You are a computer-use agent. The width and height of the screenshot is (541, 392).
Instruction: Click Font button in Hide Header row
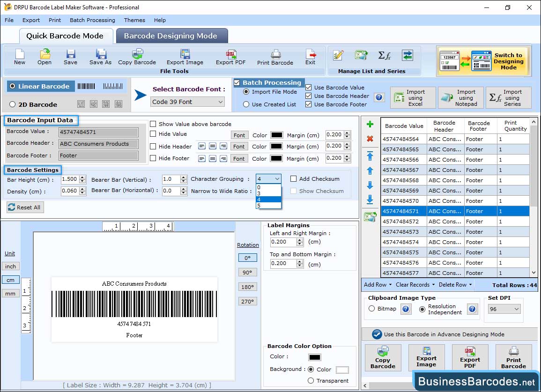point(239,146)
